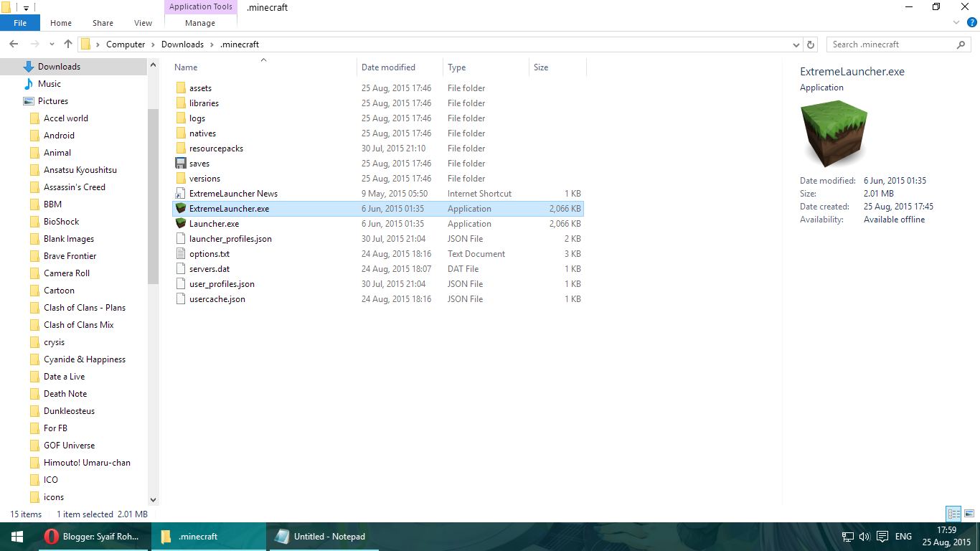Open Pictures in the navigation pane
The image size is (980, 551).
(x=53, y=101)
